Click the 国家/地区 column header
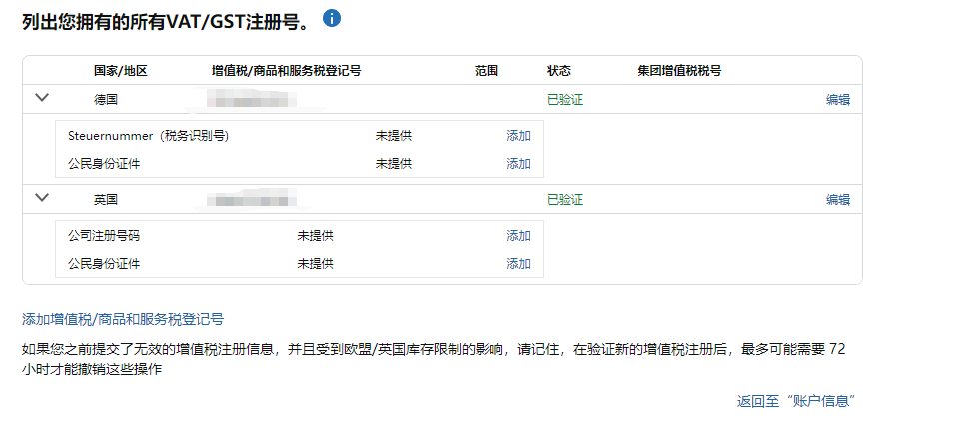Image resolution: width=980 pixels, height=428 pixels. 121,71
